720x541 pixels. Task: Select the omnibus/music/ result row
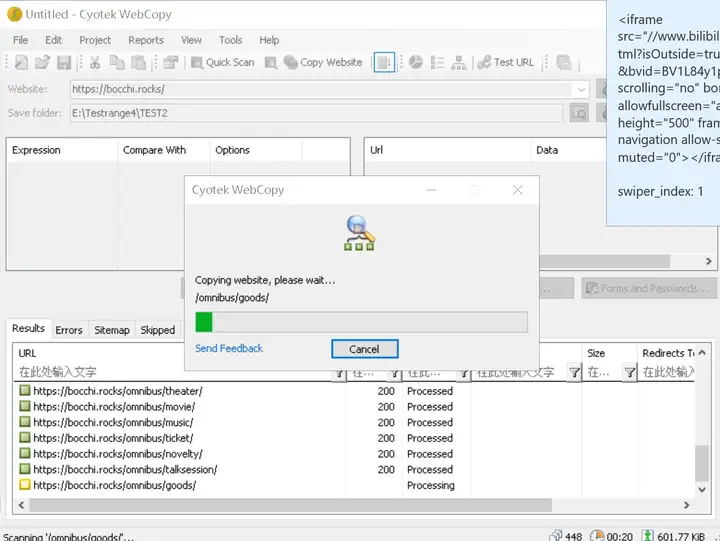[x=354, y=422]
